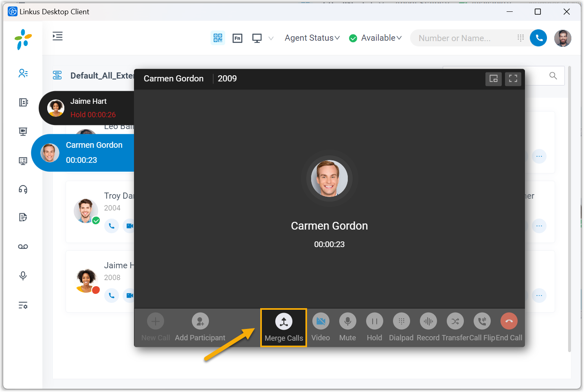Open Preferences settings sidebar icon

click(23, 305)
